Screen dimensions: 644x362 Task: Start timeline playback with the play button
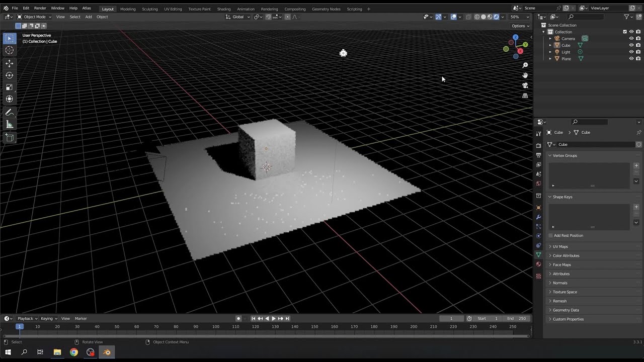click(x=273, y=318)
